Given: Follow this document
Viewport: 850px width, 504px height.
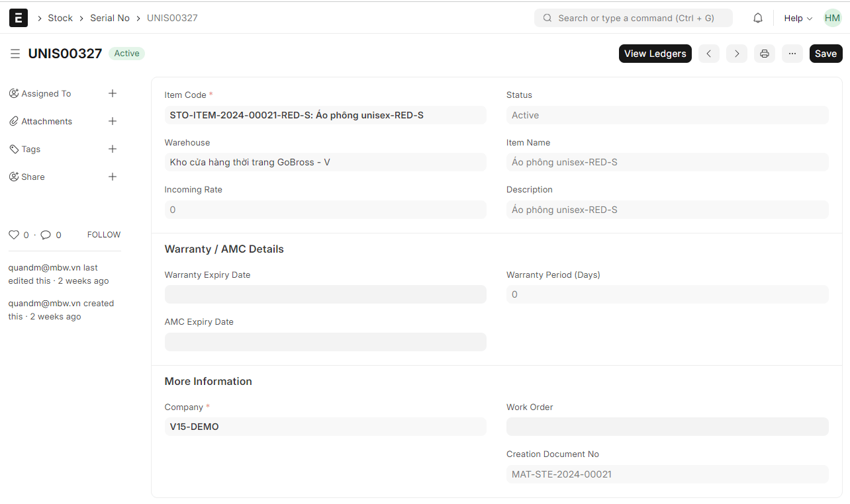Looking at the screenshot, I should coord(104,235).
